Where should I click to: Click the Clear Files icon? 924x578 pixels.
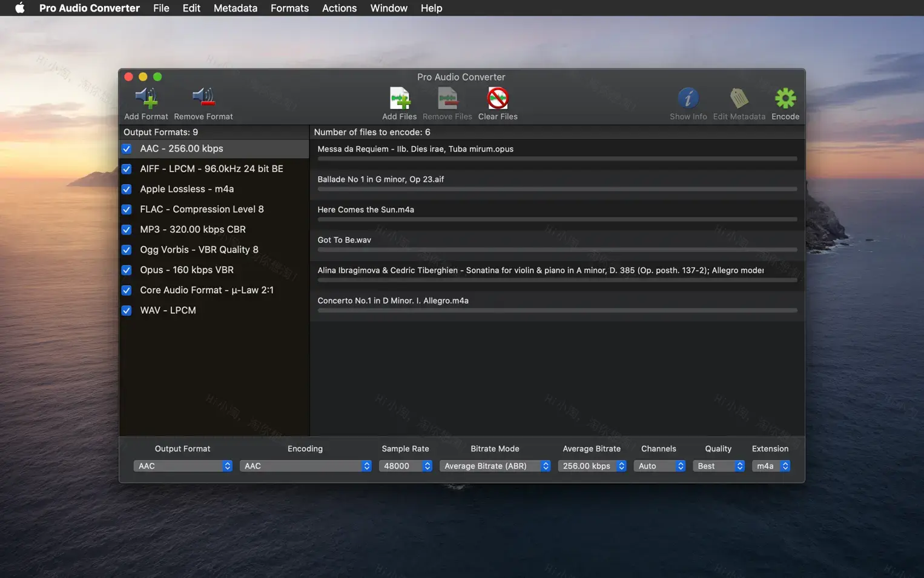[x=497, y=98]
